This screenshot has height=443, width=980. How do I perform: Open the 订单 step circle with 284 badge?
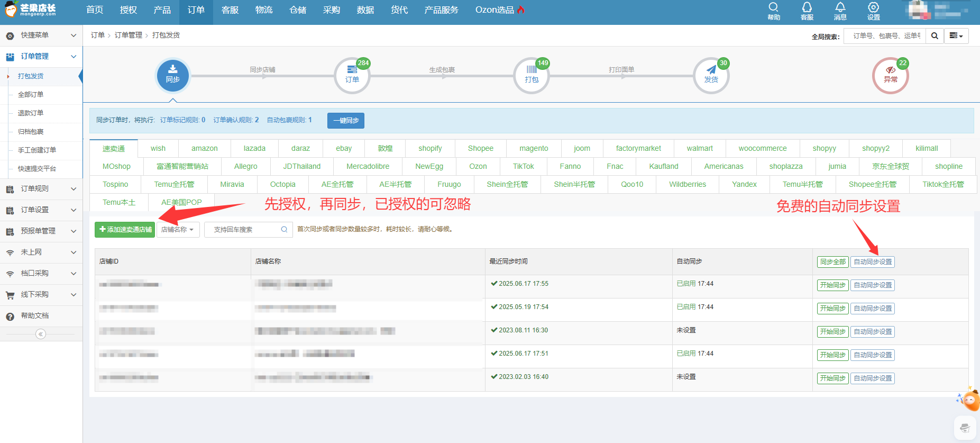coord(352,76)
